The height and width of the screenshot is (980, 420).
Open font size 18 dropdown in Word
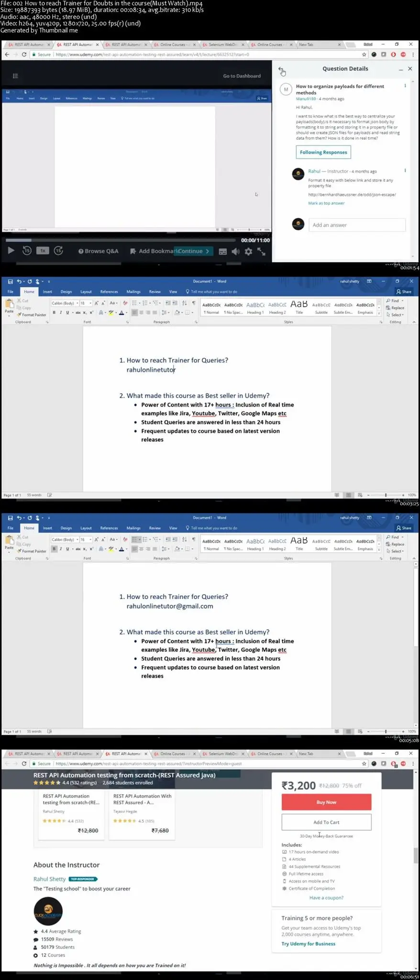point(90,303)
